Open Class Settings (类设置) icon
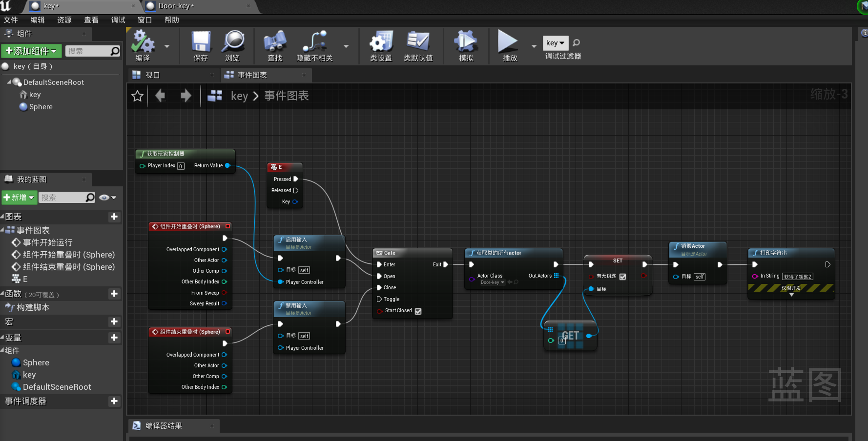This screenshot has width=868, height=441. tap(381, 42)
